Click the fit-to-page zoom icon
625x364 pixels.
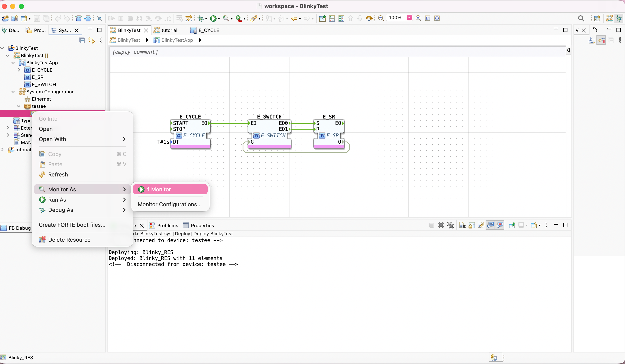click(437, 18)
